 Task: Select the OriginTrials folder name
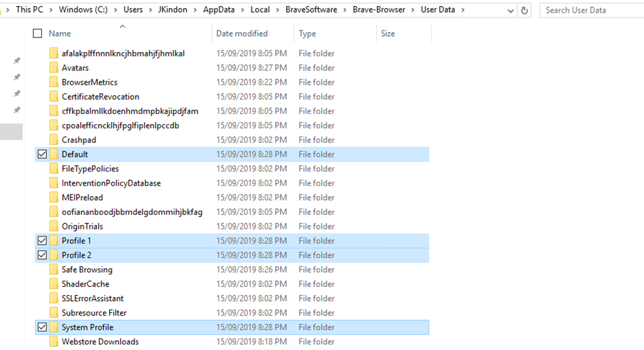tap(82, 226)
